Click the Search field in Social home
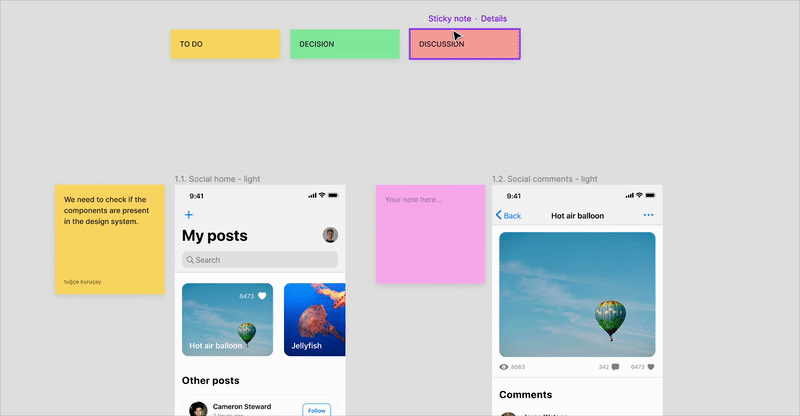 coord(260,260)
